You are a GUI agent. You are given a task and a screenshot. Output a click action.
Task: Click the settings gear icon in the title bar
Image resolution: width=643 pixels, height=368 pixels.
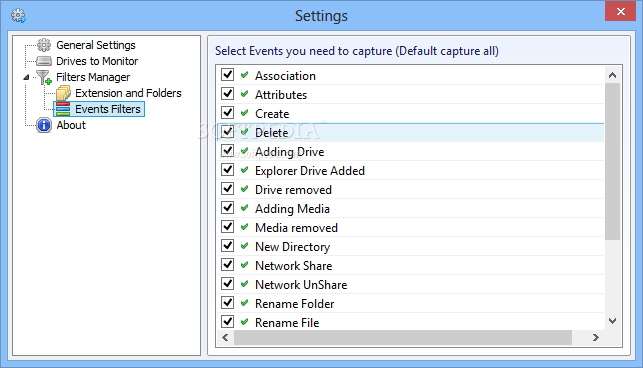click(x=18, y=16)
